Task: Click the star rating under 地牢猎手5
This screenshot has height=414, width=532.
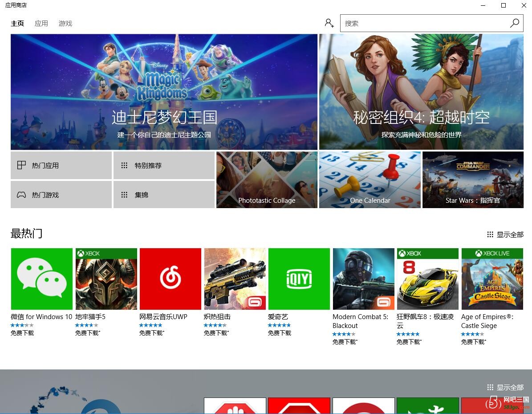Action: 86,325
